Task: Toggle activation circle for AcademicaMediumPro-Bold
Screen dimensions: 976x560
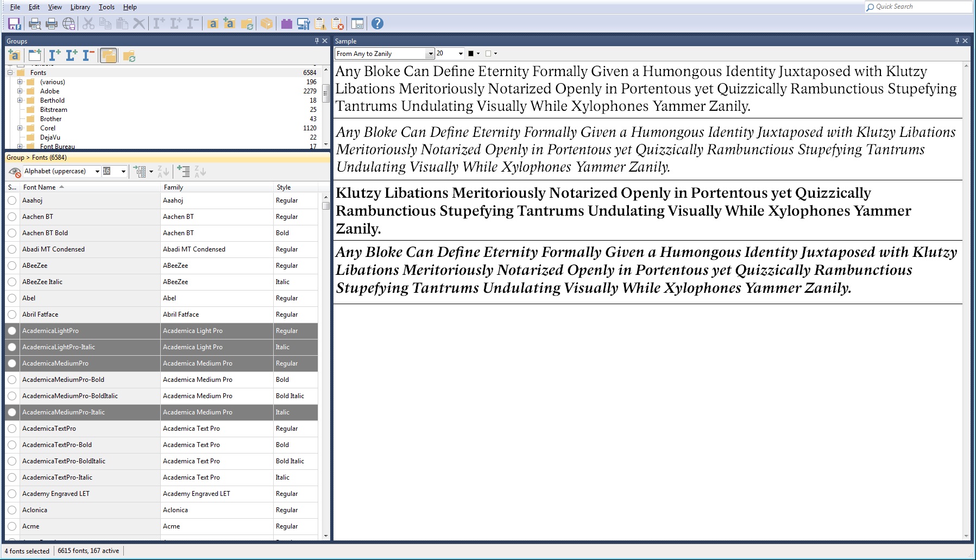Action: point(12,380)
